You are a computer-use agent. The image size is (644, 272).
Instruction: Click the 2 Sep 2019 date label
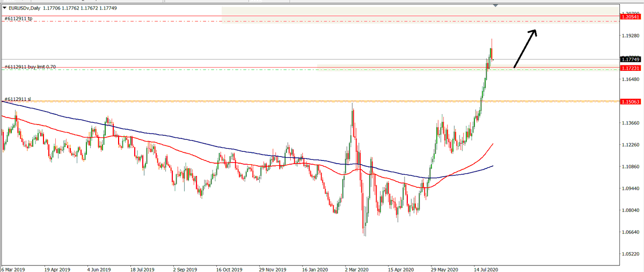(x=186, y=269)
